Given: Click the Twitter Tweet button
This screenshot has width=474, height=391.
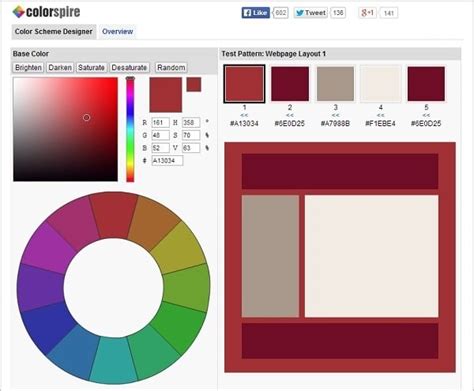Looking at the screenshot, I should (310, 13).
